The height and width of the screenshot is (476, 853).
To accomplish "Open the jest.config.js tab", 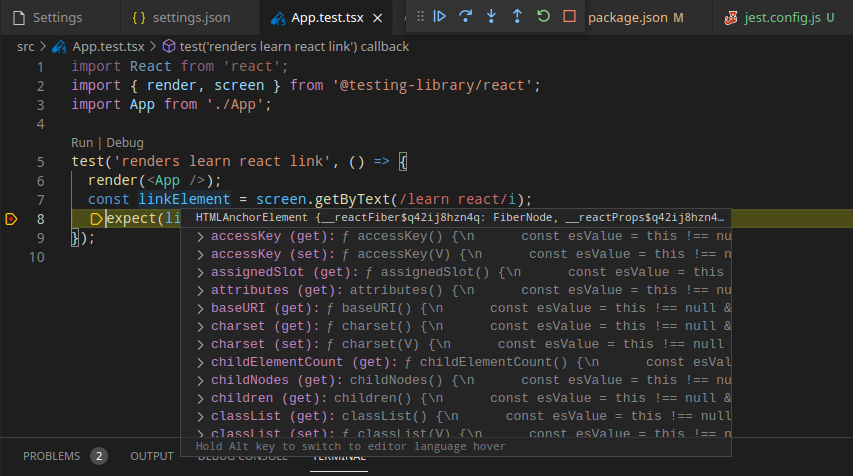I will coord(779,17).
